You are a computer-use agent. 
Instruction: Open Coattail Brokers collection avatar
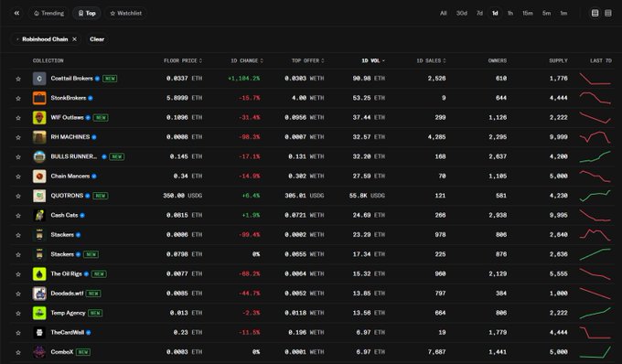pyautogui.click(x=39, y=79)
